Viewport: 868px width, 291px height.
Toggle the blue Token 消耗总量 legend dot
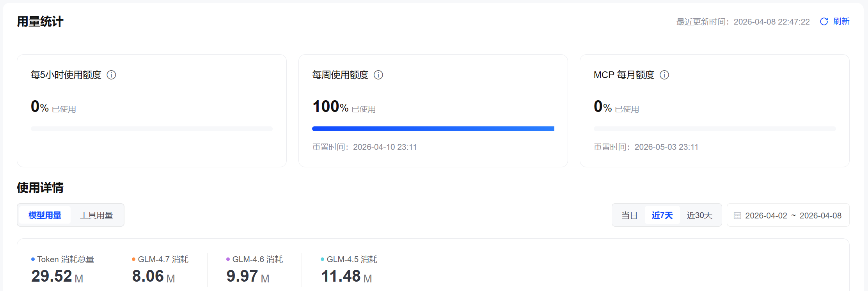click(x=33, y=259)
